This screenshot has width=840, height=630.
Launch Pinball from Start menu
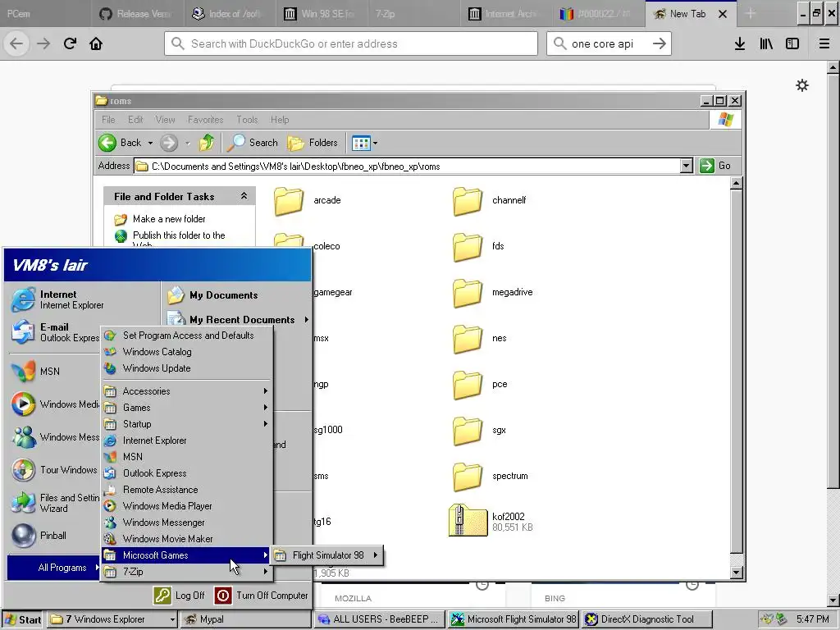[39, 536]
